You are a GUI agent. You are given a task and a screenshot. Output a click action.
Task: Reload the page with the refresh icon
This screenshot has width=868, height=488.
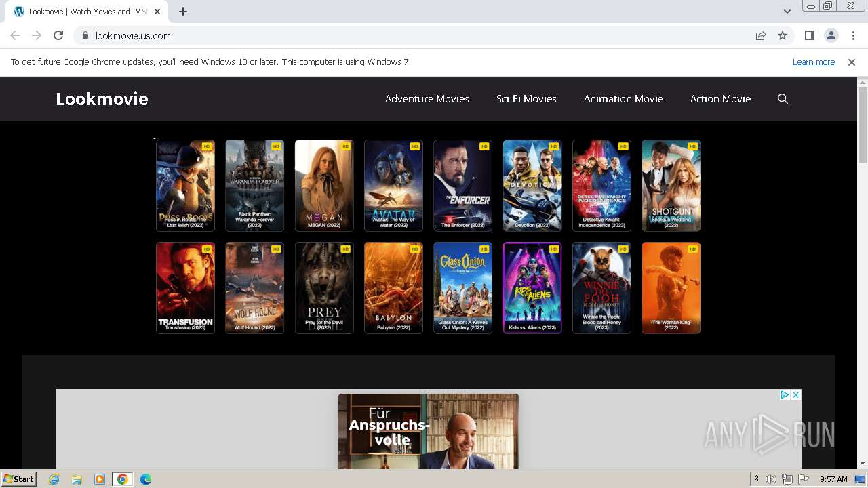coord(58,35)
